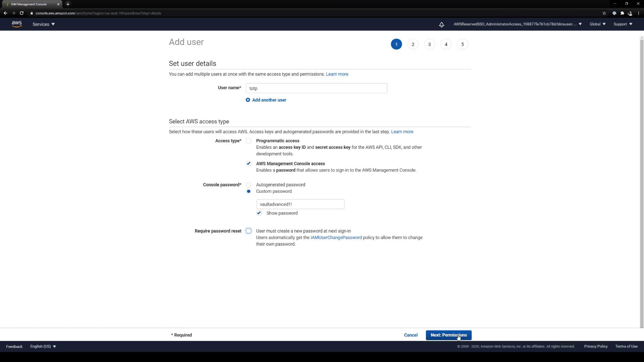The image size is (644, 362).
Task: Expand the Services dropdown menu
Action: pyautogui.click(x=44, y=24)
